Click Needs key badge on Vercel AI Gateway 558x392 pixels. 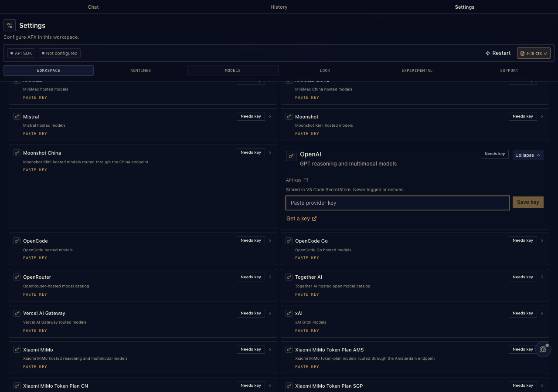click(251, 313)
